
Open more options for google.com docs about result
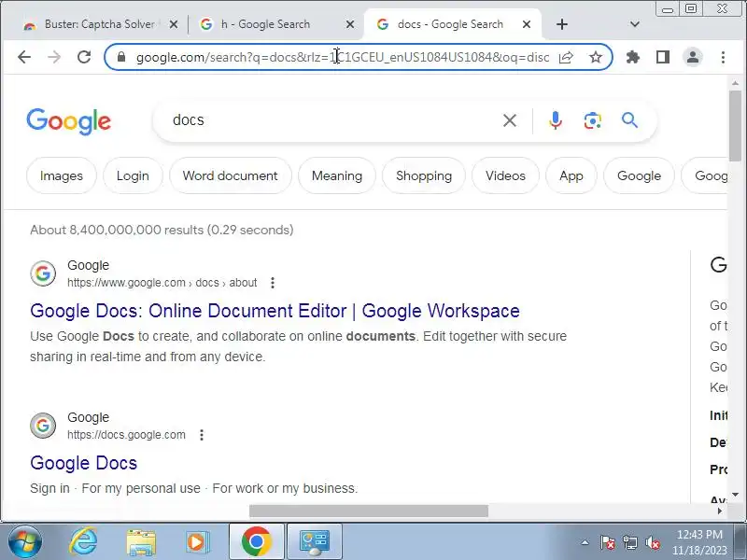coord(273,283)
